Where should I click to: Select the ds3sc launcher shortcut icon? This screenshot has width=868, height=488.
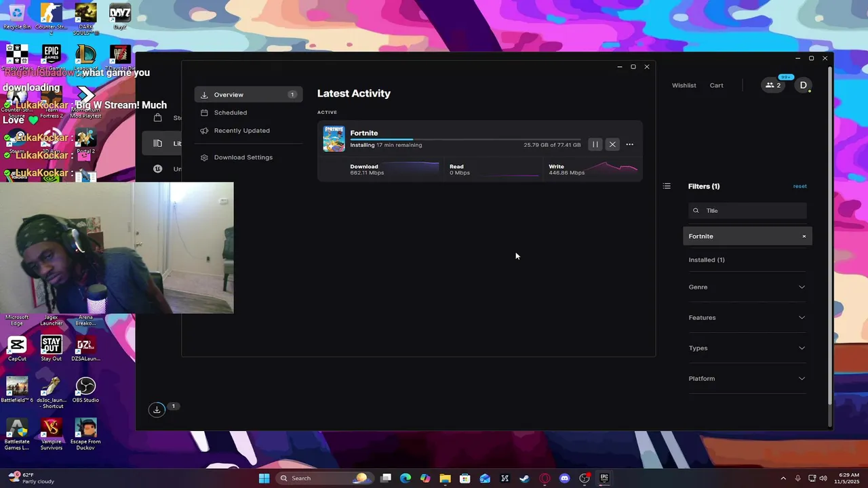pyautogui.click(x=51, y=392)
